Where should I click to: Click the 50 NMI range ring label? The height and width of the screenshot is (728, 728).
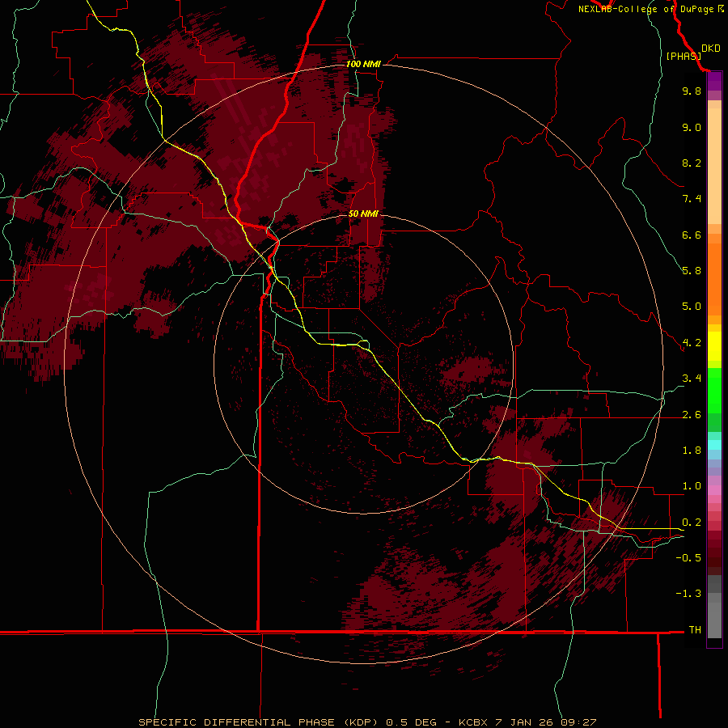[x=363, y=214]
